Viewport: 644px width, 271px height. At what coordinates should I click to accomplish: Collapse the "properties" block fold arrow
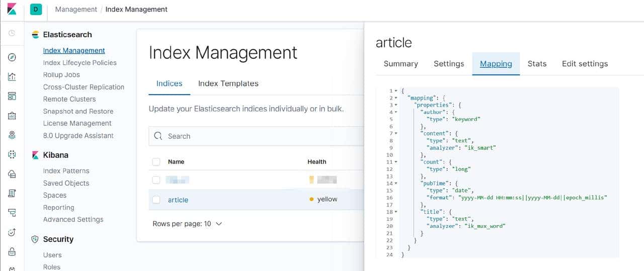click(x=396, y=105)
